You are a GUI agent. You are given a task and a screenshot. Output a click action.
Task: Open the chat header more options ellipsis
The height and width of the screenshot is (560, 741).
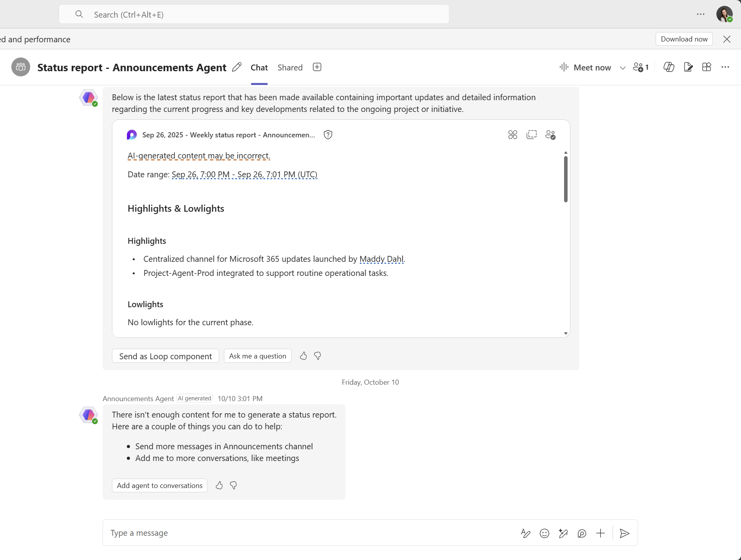point(725,67)
